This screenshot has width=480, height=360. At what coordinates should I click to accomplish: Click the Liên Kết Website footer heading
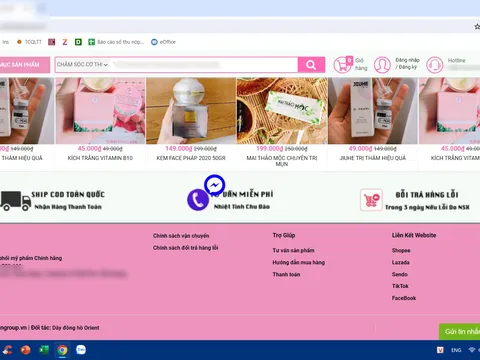[414, 235]
